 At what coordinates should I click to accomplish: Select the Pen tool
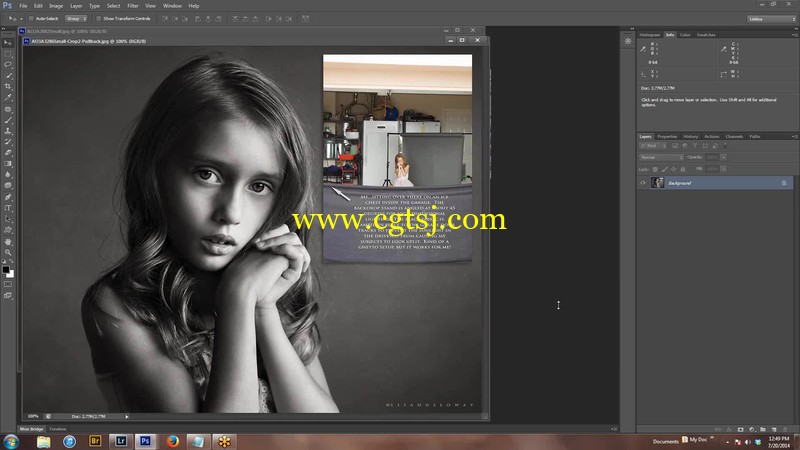[x=8, y=197]
